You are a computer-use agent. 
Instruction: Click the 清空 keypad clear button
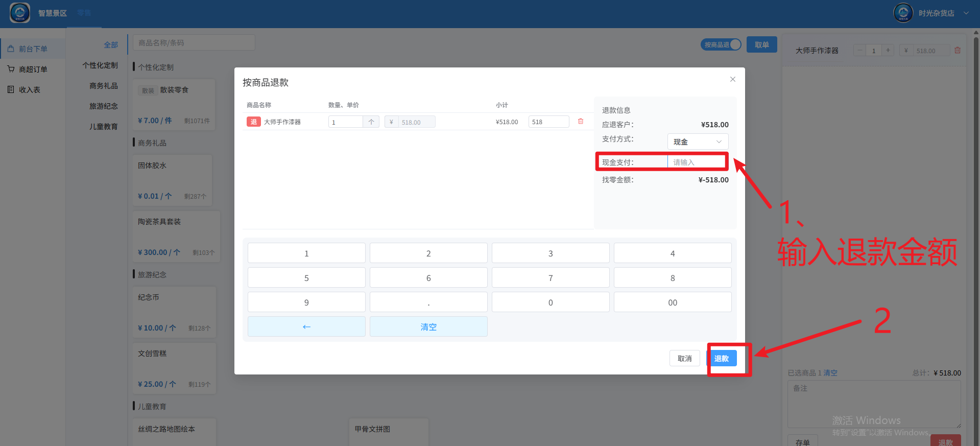coord(428,326)
